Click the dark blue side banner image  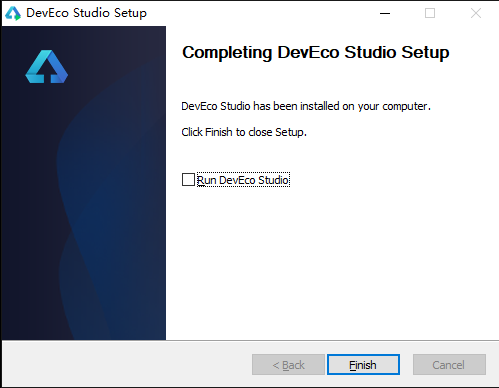tap(84, 183)
